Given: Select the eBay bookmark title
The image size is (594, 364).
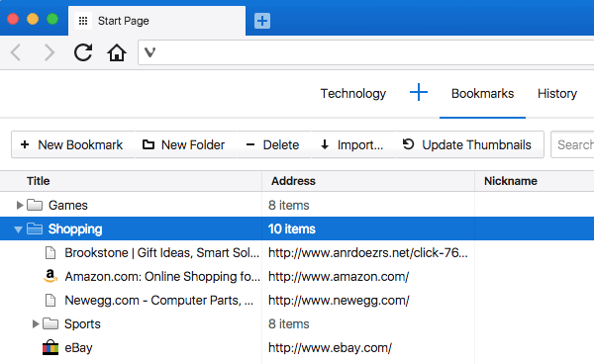Looking at the screenshot, I should [78, 348].
